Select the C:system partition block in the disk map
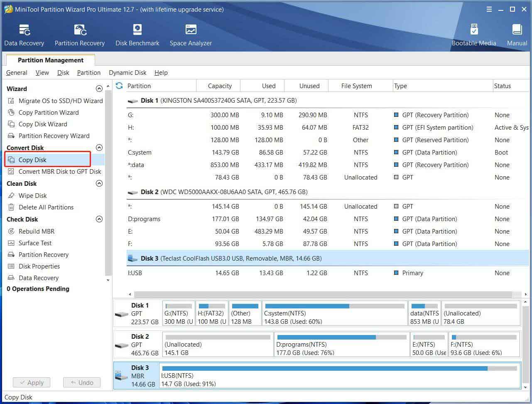 click(x=335, y=313)
